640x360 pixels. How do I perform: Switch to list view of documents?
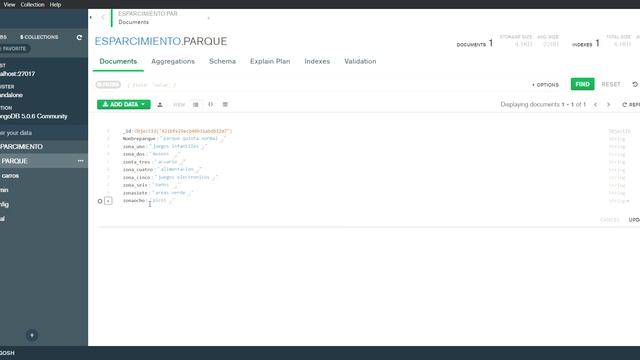point(196,104)
